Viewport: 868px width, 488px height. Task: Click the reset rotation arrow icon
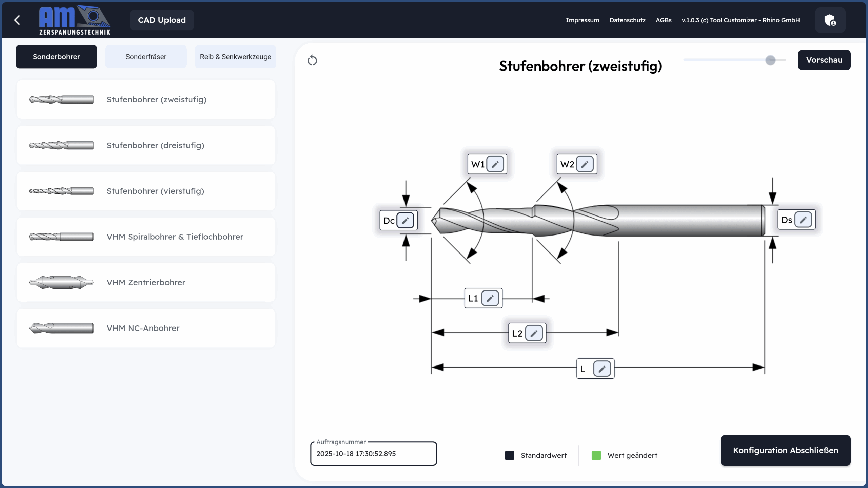312,61
